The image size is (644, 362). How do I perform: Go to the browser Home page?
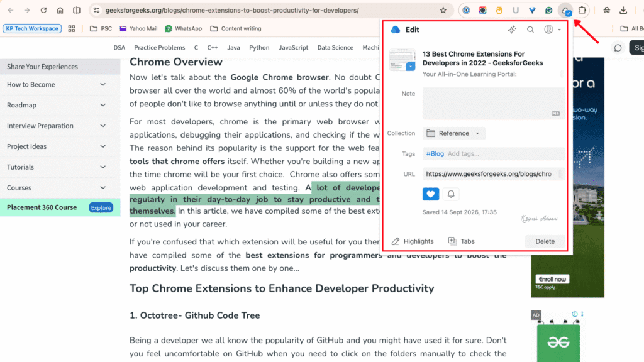coord(60,10)
